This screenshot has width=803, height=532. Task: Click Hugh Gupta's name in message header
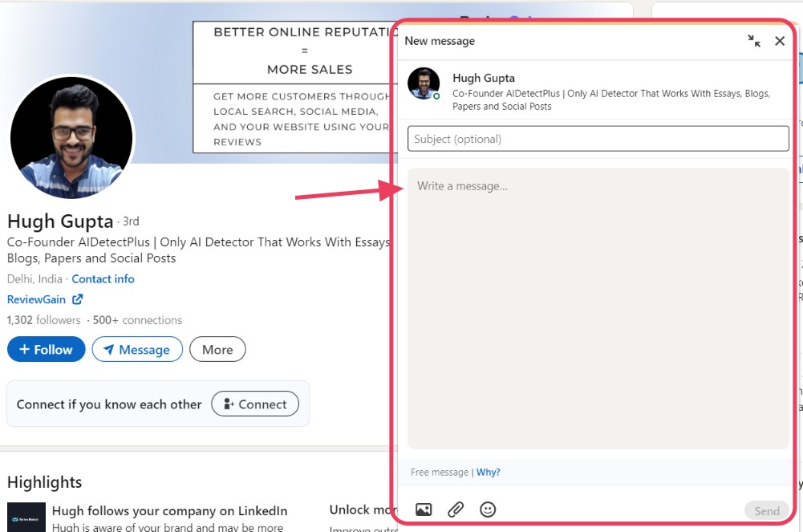(484, 78)
